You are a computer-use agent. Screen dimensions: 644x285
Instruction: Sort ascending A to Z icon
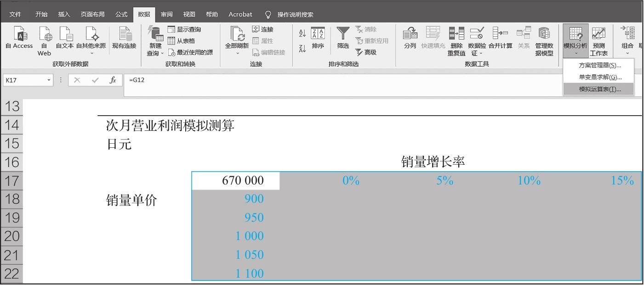302,34
